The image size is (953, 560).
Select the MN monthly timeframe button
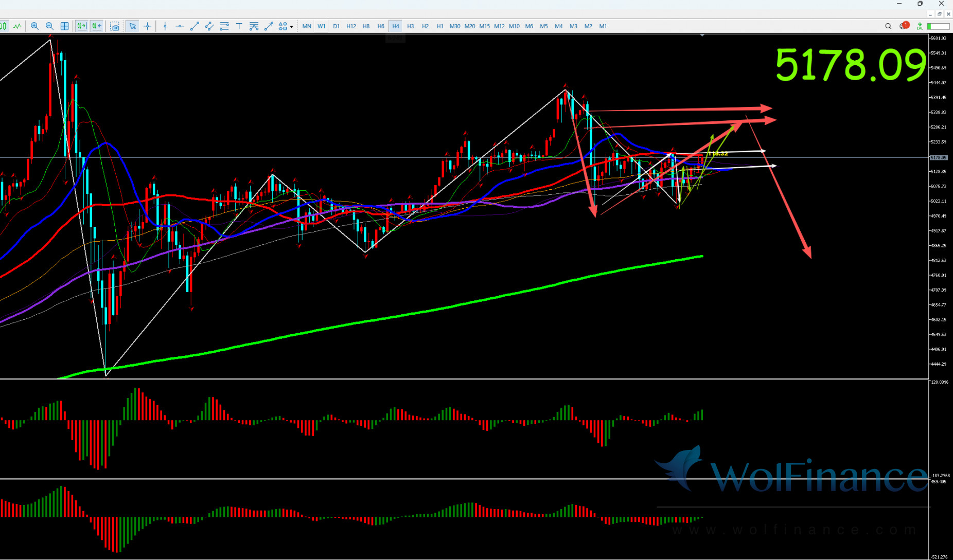coord(307,26)
